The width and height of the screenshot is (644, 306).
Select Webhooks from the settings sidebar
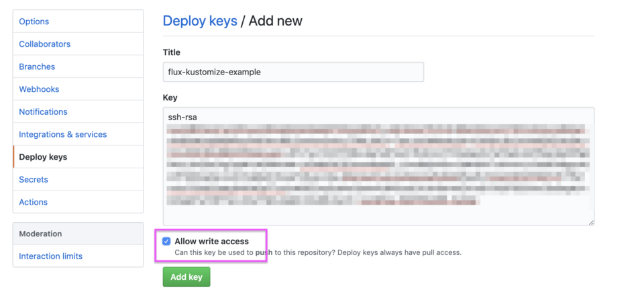click(39, 89)
